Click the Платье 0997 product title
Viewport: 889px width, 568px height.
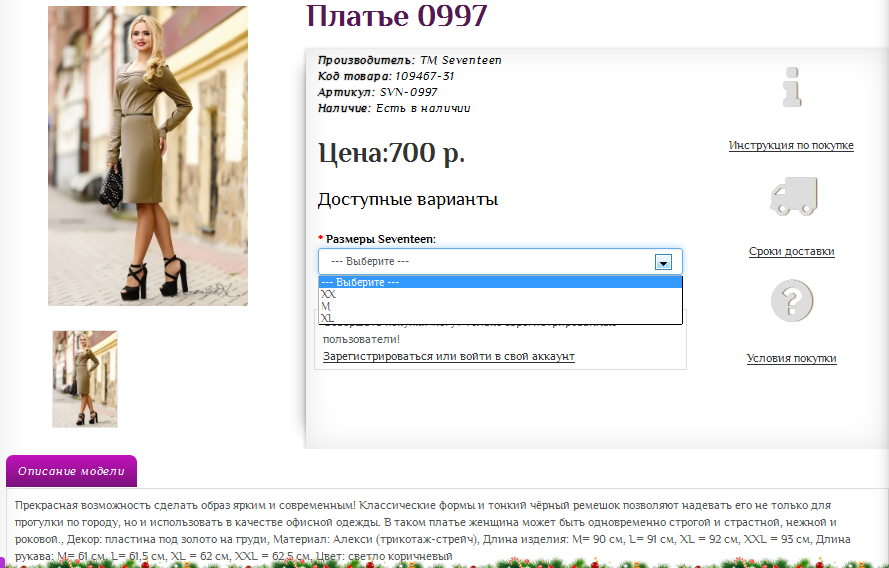[x=397, y=16]
